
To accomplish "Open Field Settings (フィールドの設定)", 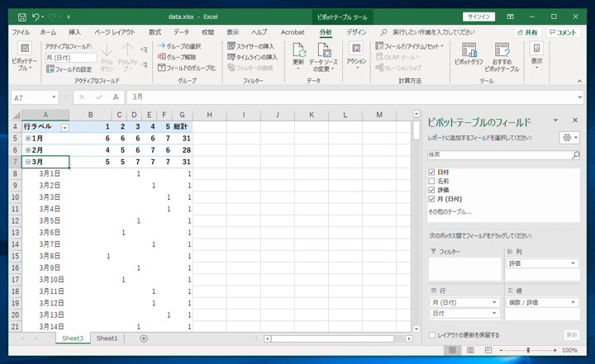I will tap(69, 69).
